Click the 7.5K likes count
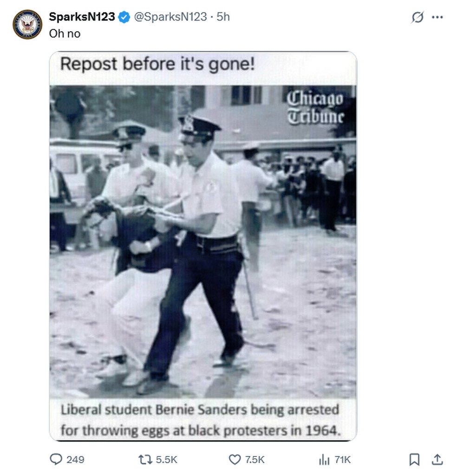 click(255, 460)
